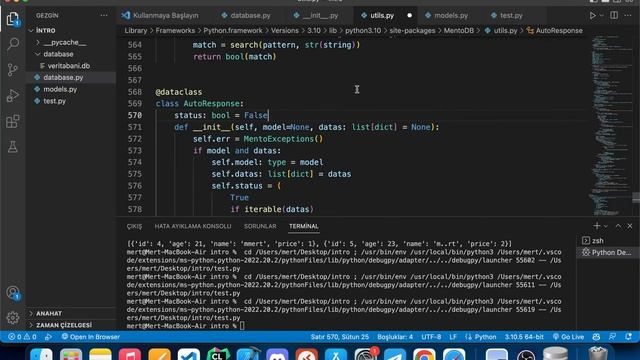Viewport: 640px width, 360px height.
Task: Select the 3.10.5 64-bit interpreter entry
Action: click(524, 337)
